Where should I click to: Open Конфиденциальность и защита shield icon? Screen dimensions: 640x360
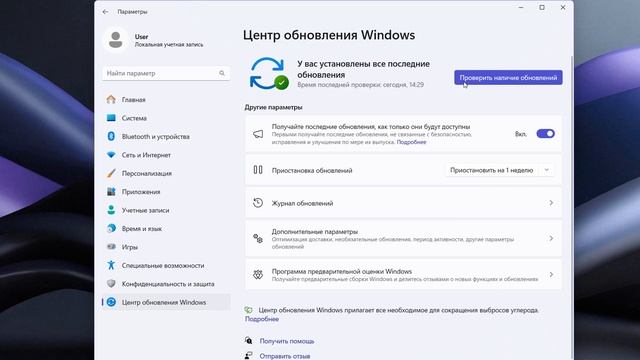[x=111, y=283]
